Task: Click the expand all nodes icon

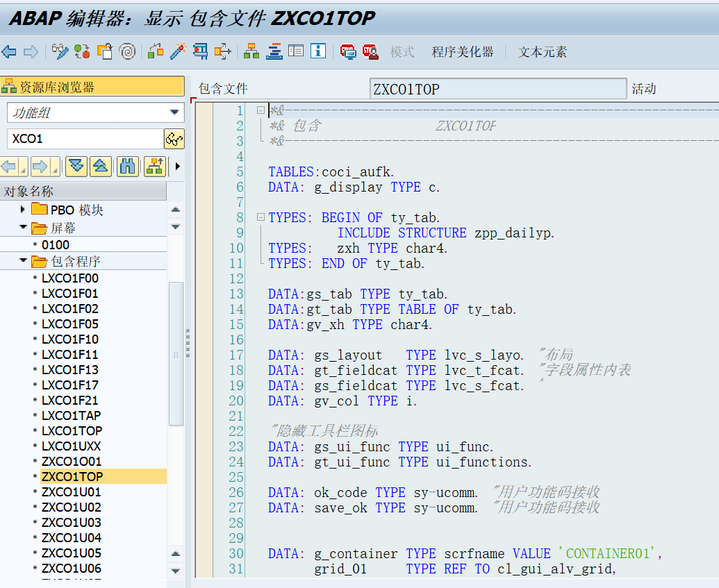Action: [x=76, y=167]
